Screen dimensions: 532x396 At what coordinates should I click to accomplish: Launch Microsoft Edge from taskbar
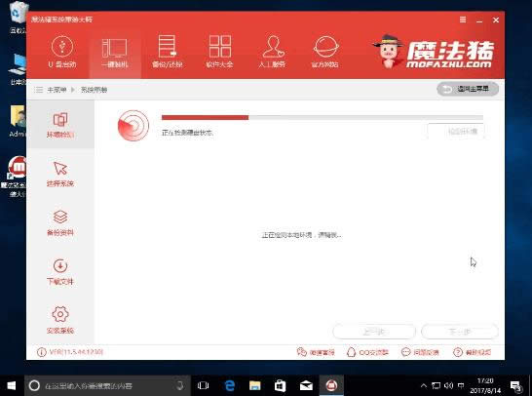(x=230, y=385)
